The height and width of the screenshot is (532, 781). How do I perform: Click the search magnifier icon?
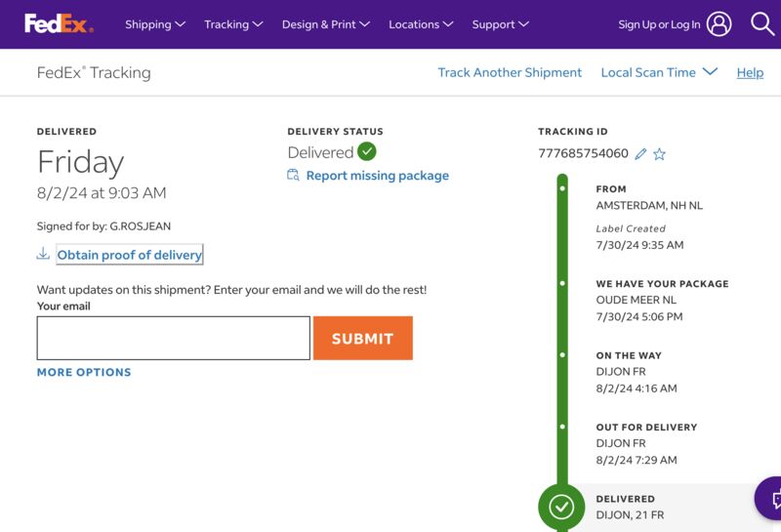[x=762, y=23]
